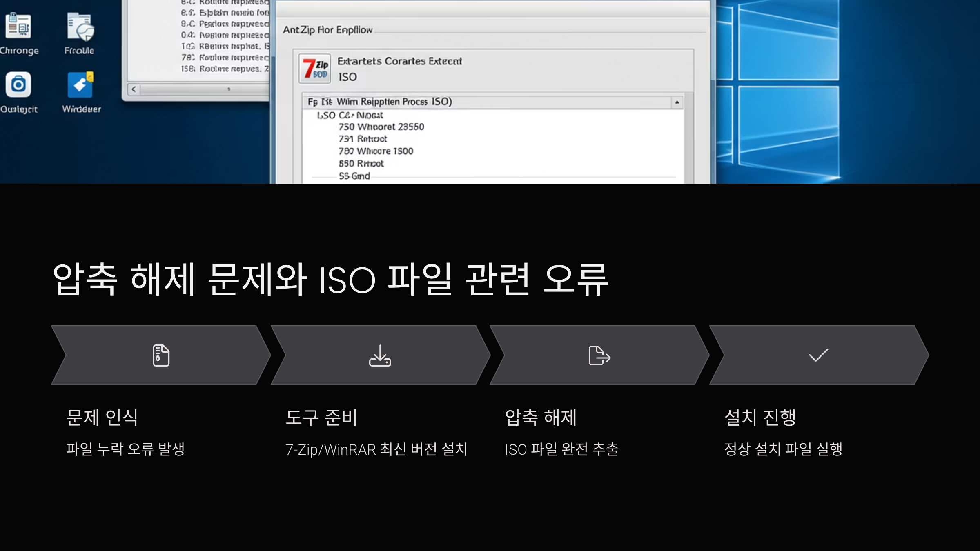The width and height of the screenshot is (980, 551).
Task: Expand the LSO tree root entry
Action: (x=350, y=116)
